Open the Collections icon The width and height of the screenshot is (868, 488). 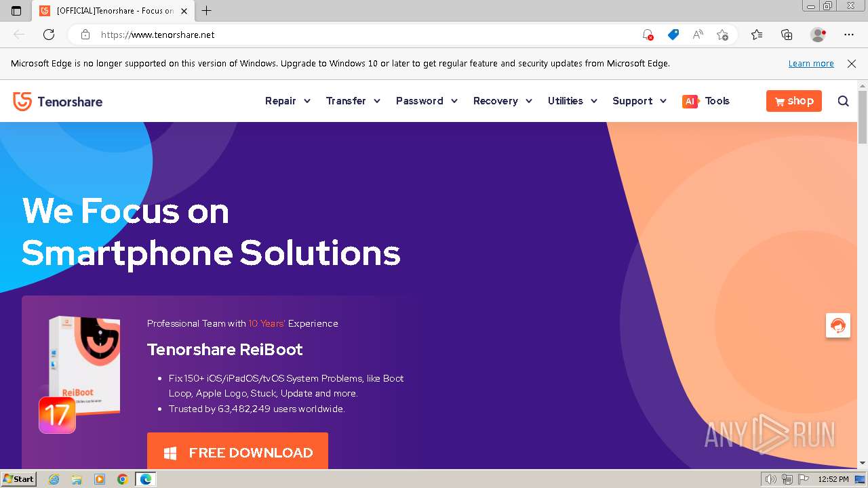point(787,35)
